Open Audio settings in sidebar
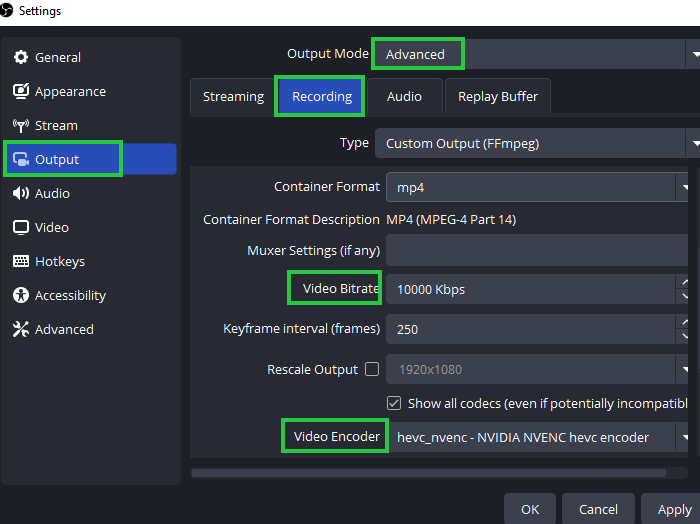This screenshot has height=524, width=700. pos(91,193)
